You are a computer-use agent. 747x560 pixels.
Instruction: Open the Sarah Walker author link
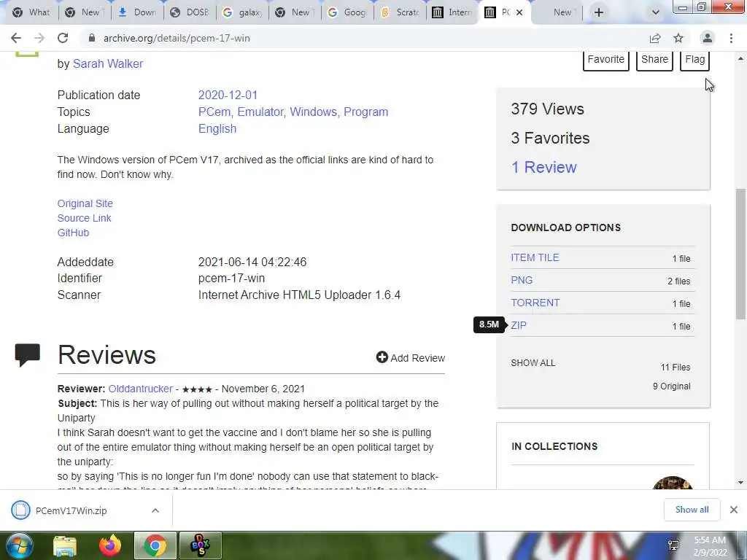[x=108, y=64]
